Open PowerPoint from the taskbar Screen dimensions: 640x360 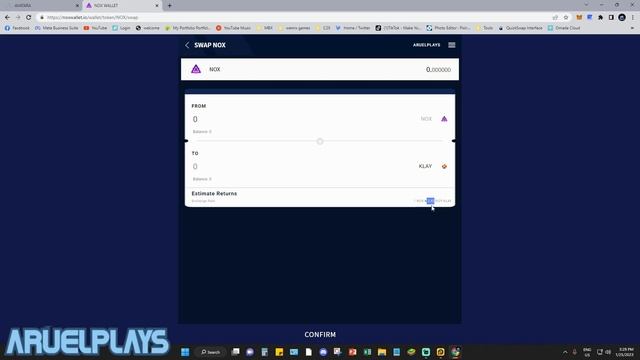[x=353, y=352]
